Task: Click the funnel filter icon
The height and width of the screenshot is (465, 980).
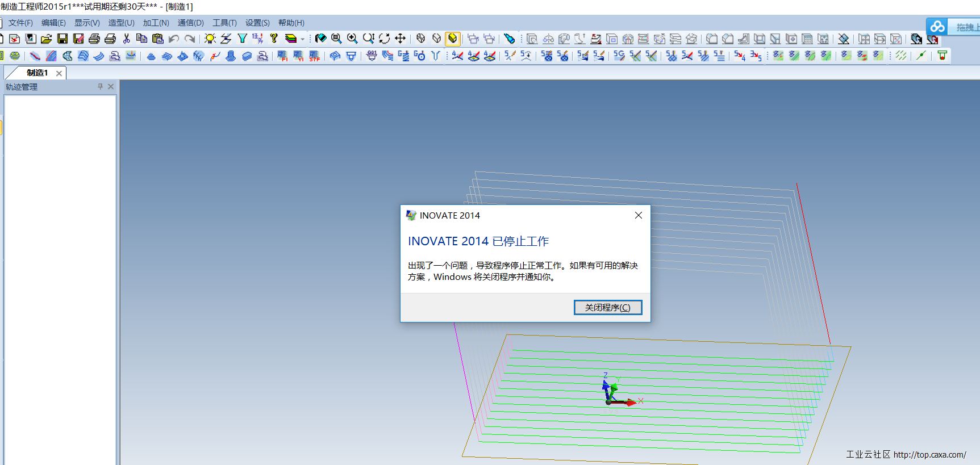Action: point(242,39)
